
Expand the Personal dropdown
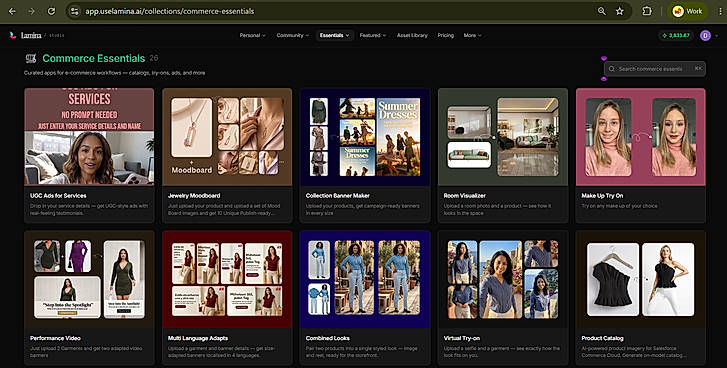253,35
